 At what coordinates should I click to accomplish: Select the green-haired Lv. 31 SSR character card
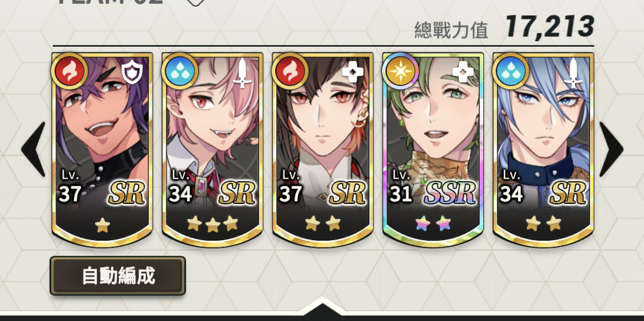(433, 150)
